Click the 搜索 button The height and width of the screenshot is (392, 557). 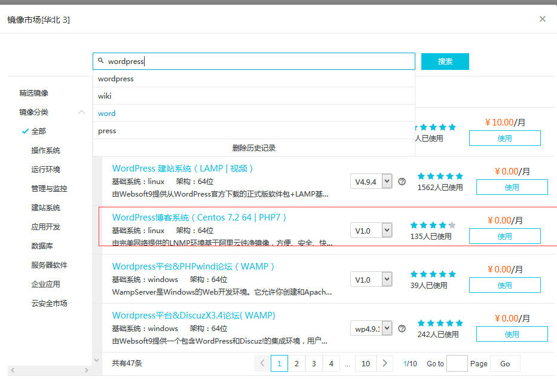tap(445, 62)
